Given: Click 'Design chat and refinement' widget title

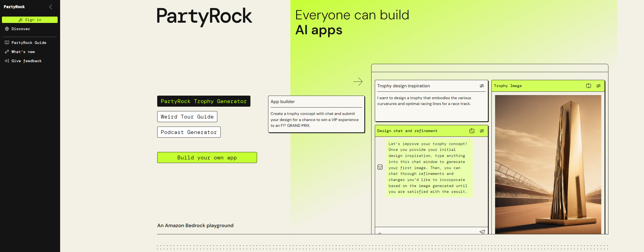Looking at the screenshot, I should coord(407,131).
